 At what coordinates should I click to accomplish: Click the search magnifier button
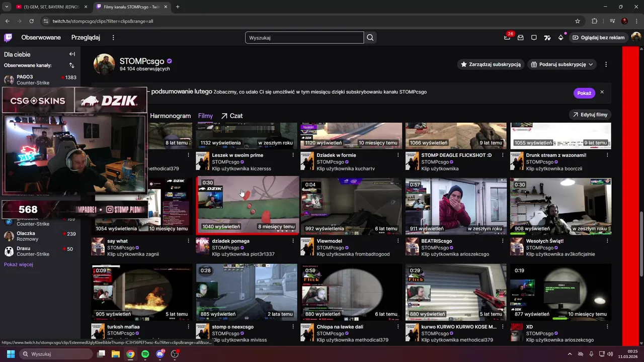(x=370, y=38)
